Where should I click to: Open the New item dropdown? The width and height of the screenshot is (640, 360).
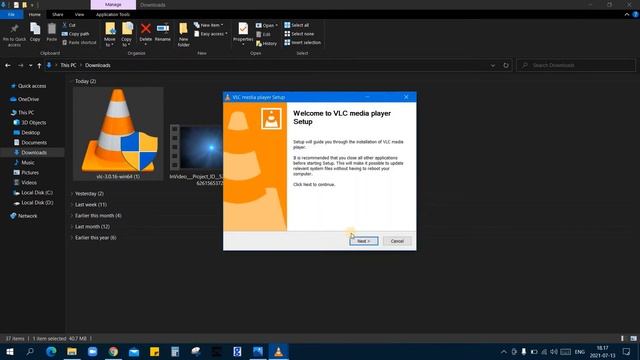coord(209,25)
